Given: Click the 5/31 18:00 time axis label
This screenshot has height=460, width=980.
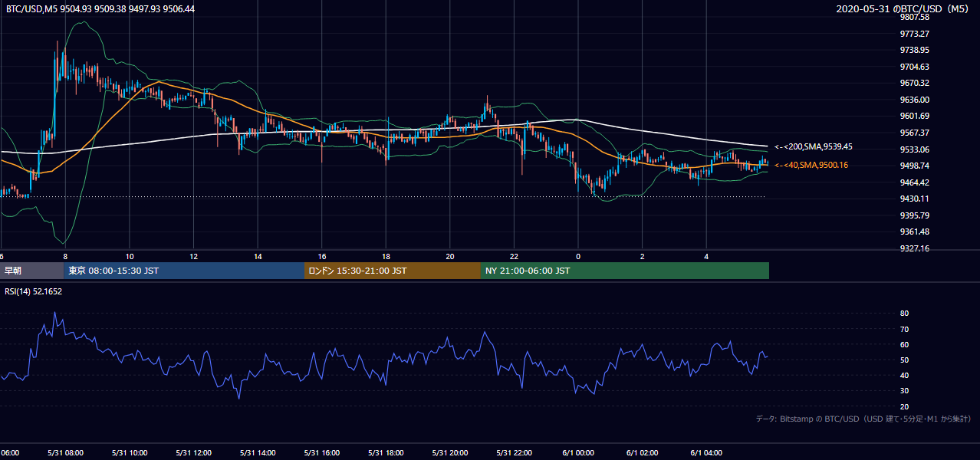Looking at the screenshot, I should tap(386, 453).
